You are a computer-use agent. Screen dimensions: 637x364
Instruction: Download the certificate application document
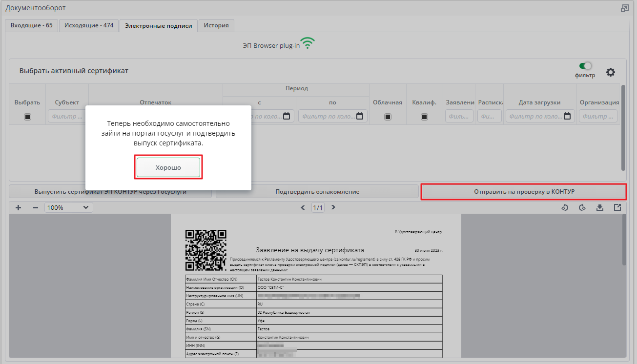(x=600, y=207)
